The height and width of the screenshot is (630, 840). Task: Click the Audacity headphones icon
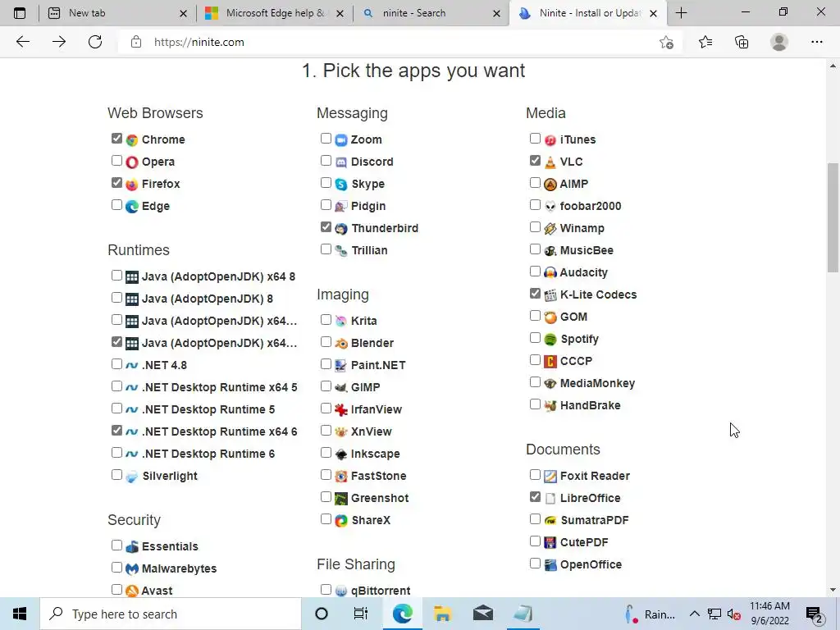pos(550,272)
